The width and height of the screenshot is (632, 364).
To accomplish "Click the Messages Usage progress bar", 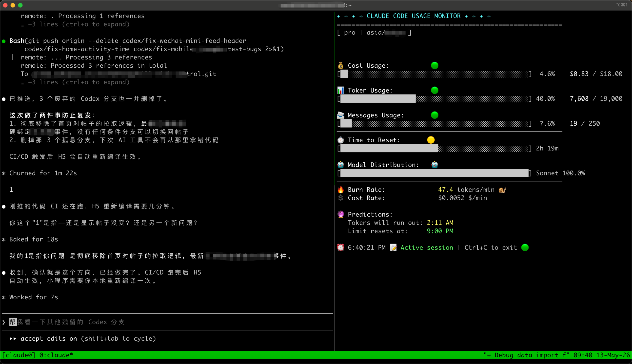I will [x=434, y=123].
